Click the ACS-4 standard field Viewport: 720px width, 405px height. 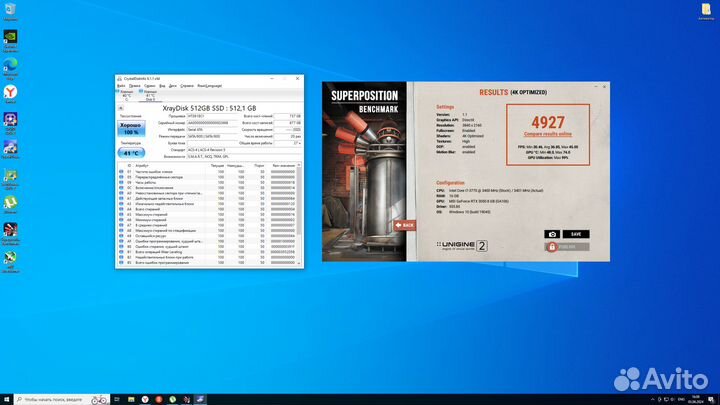(x=244, y=150)
